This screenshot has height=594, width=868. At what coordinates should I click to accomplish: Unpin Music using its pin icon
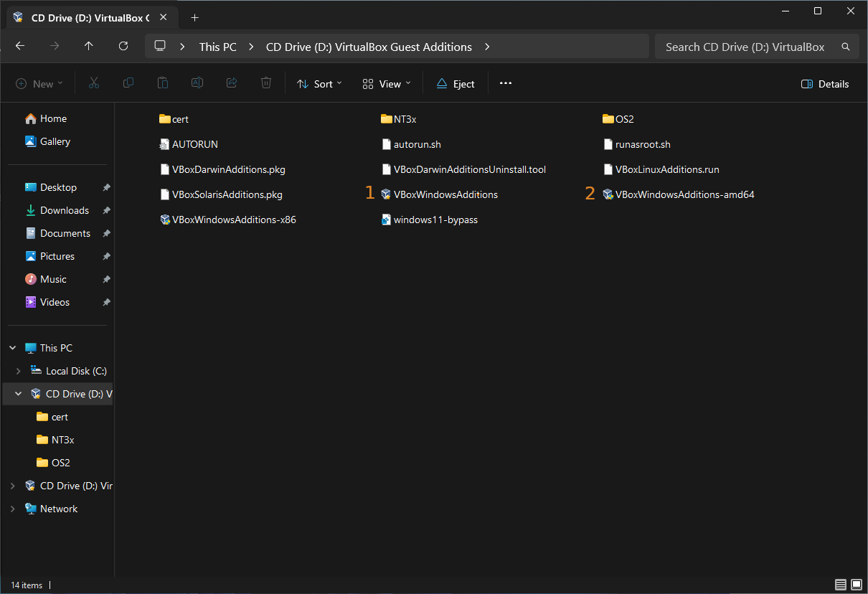click(x=106, y=279)
